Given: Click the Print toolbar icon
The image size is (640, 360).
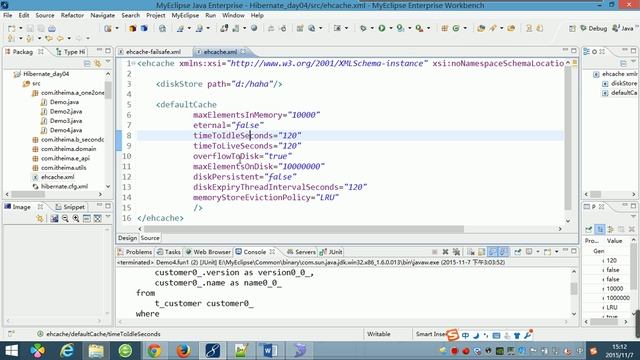Looking at the screenshot, I should 52,28.
